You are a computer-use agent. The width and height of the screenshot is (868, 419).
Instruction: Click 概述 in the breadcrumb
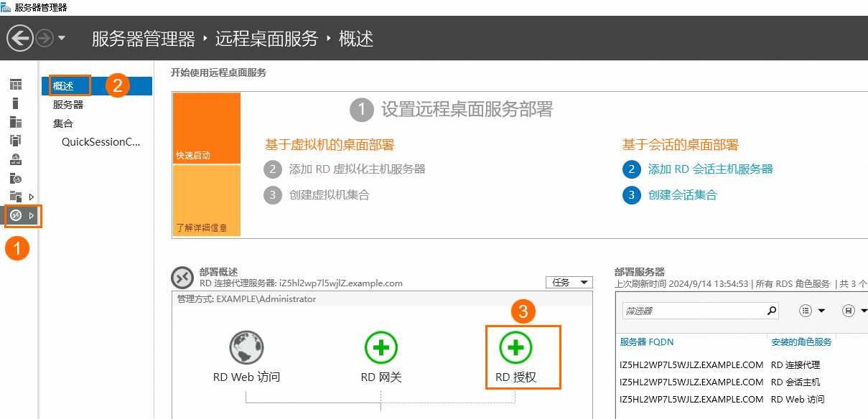click(x=356, y=39)
